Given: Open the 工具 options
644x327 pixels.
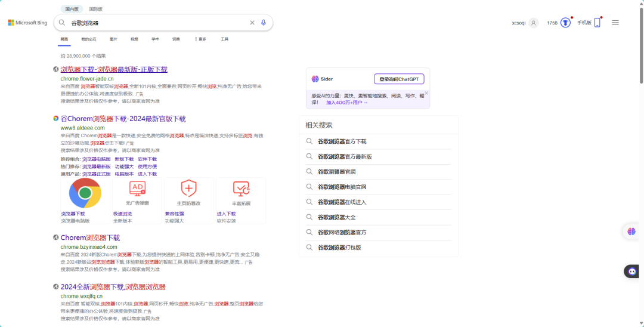Looking at the screenshot, I should click(225, 39).
